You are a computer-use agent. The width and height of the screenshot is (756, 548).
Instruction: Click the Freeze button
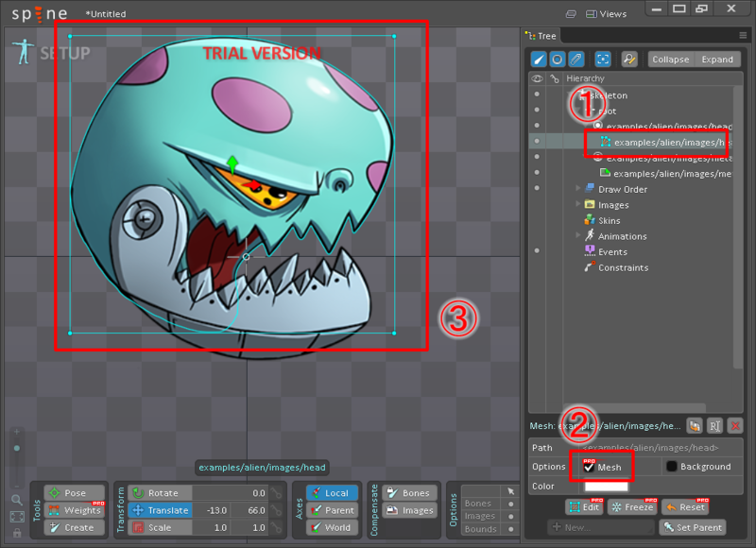tap(632, 507)
